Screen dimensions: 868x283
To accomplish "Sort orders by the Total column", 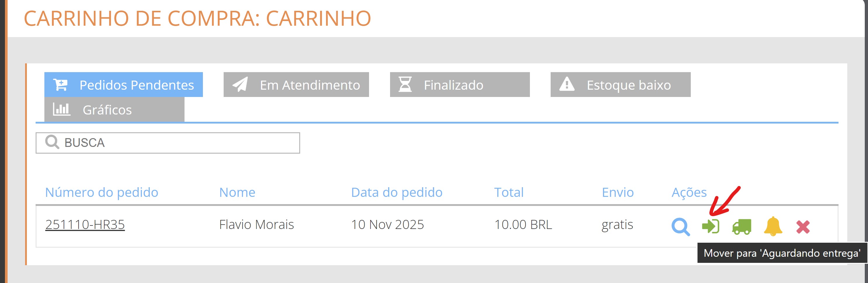I will 508,192.
